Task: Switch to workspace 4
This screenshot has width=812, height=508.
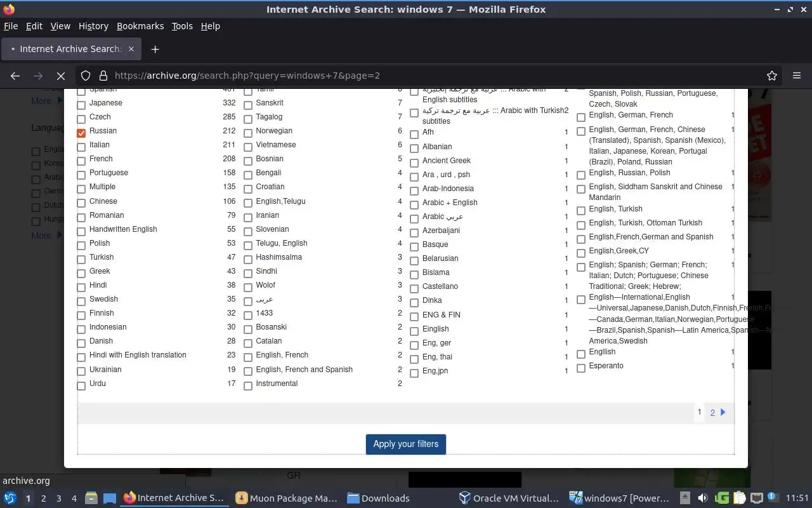Action: [74, 498]
